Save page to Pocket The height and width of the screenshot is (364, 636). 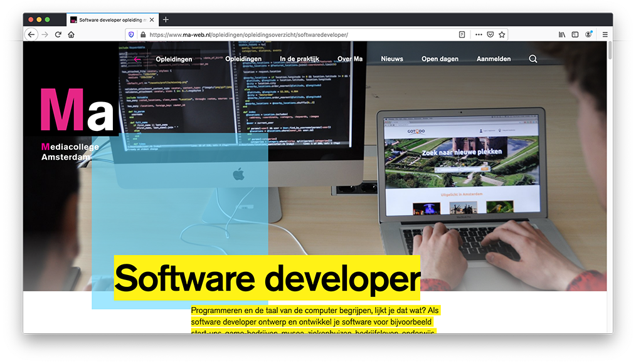(x=490, y=34)
